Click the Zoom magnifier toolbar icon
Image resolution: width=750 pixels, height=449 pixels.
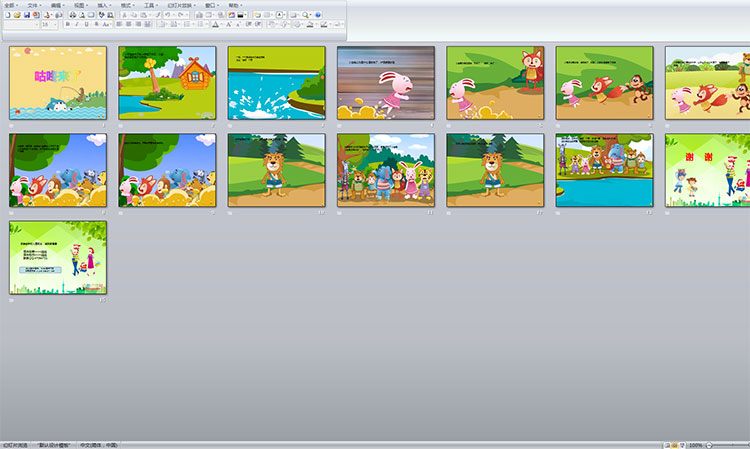click(306, 15)
